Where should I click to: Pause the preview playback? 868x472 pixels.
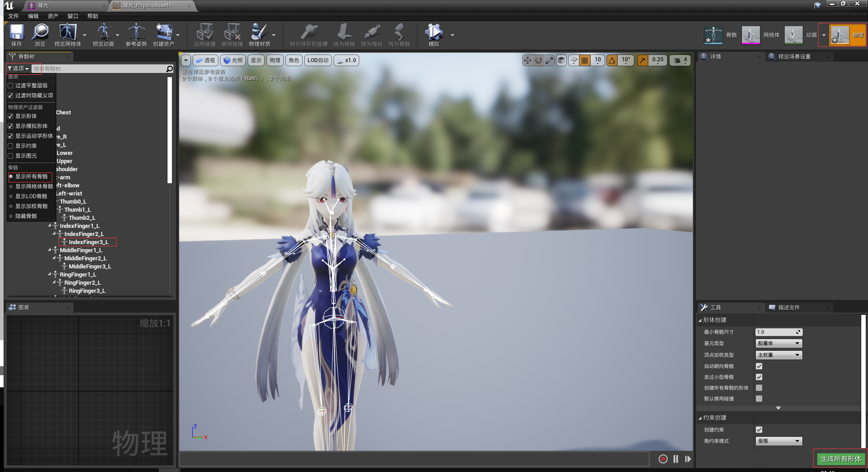[x=676, y=459]
